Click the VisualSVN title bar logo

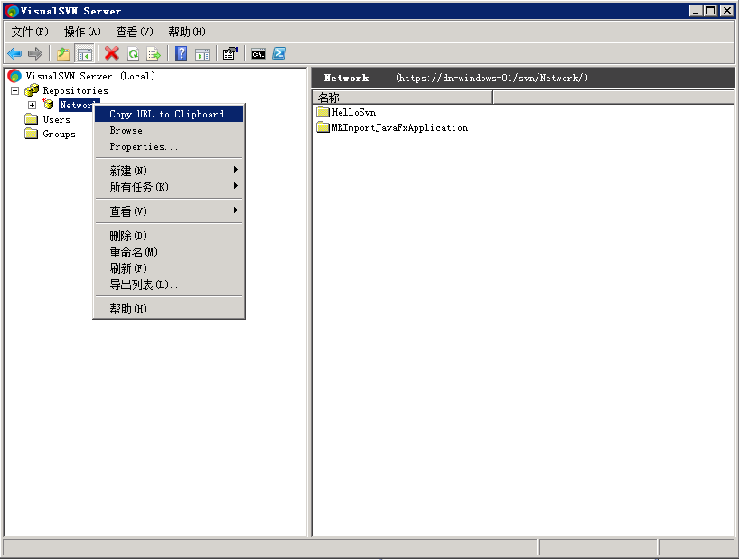coord(12,11)
